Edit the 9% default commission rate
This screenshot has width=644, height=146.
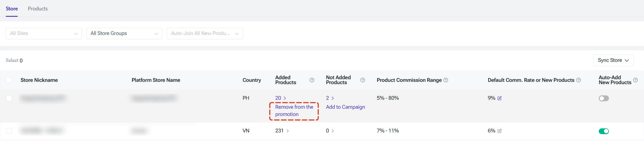[x=500, y=98]
